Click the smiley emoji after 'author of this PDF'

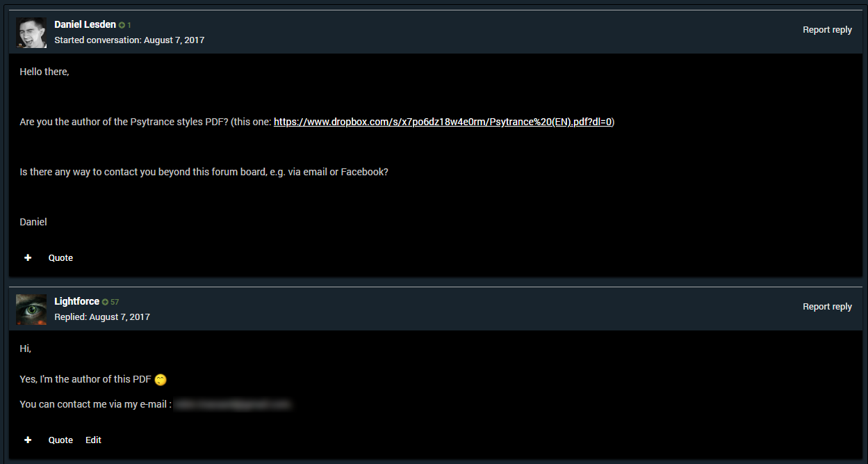tap(161, 380)
